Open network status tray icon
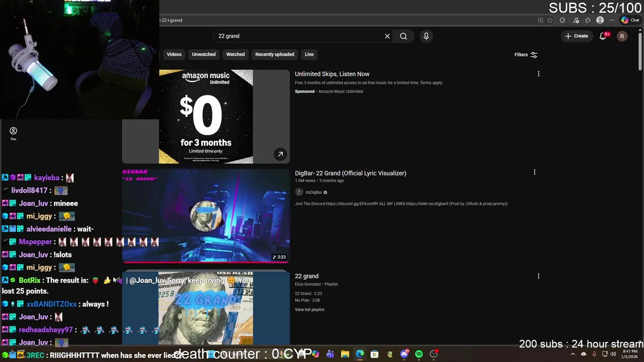The width and height of the screenshot is (644, 362). [605, 354]
